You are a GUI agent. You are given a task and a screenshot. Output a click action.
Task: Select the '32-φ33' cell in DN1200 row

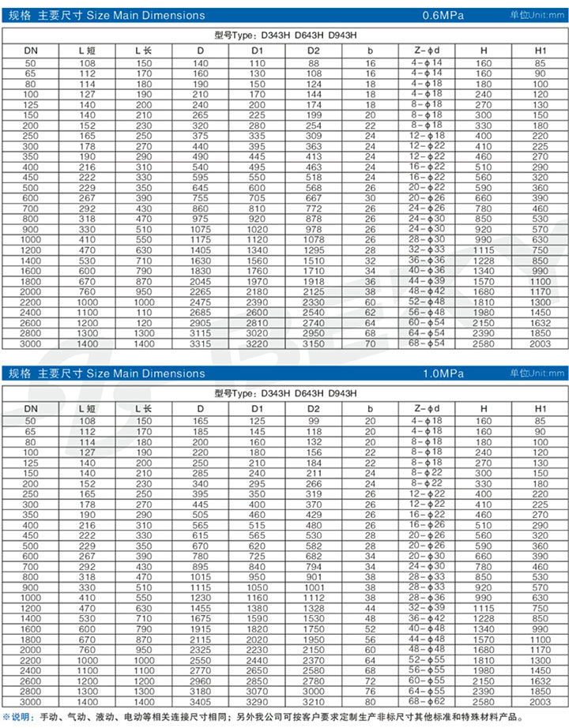(x=427, y=250)
